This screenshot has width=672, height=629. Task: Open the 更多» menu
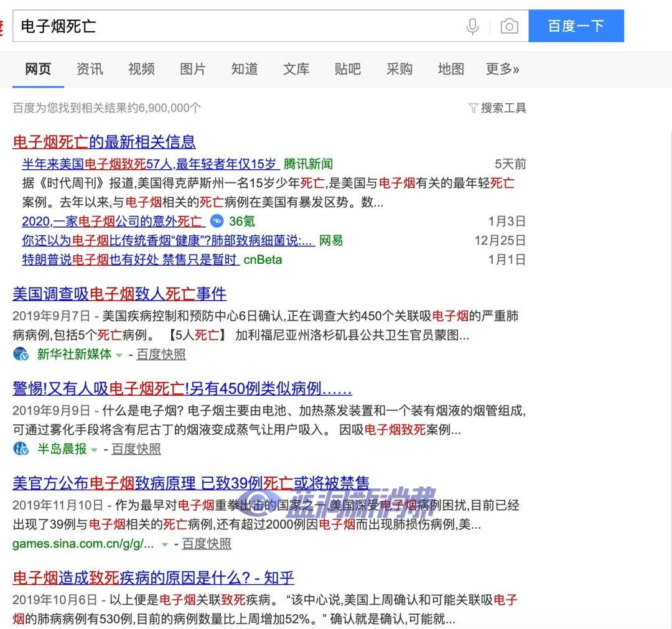503,69
